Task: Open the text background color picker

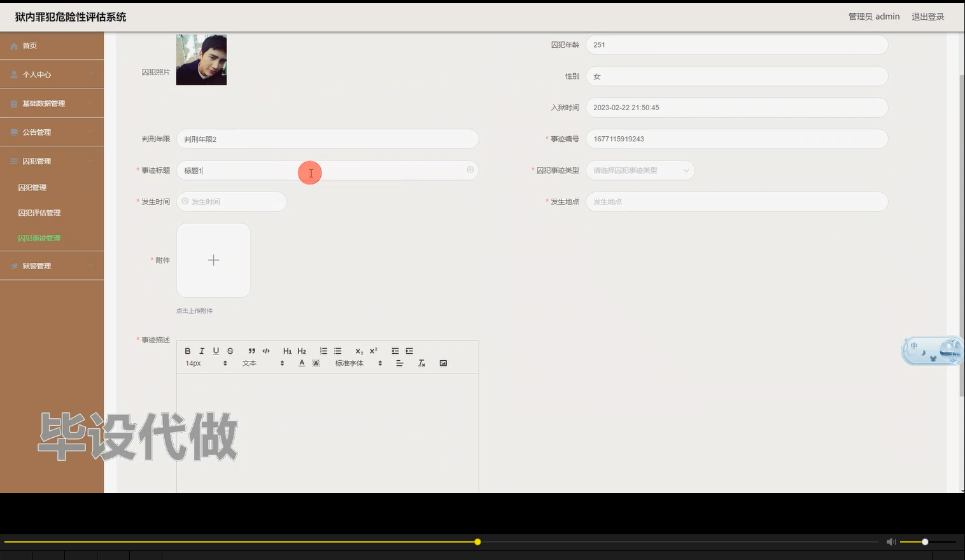Action: (x=316, y=363)
